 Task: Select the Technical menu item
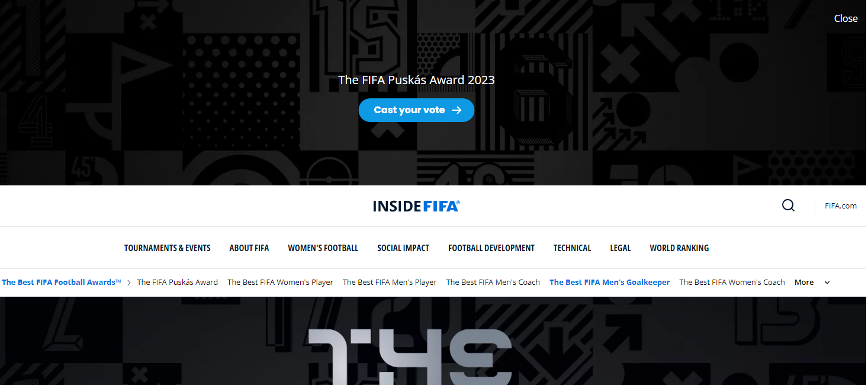pos(573,248)
